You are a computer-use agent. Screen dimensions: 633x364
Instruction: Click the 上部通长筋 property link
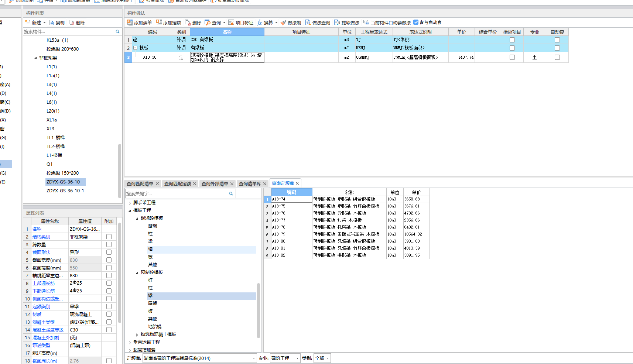coord(43,283)
